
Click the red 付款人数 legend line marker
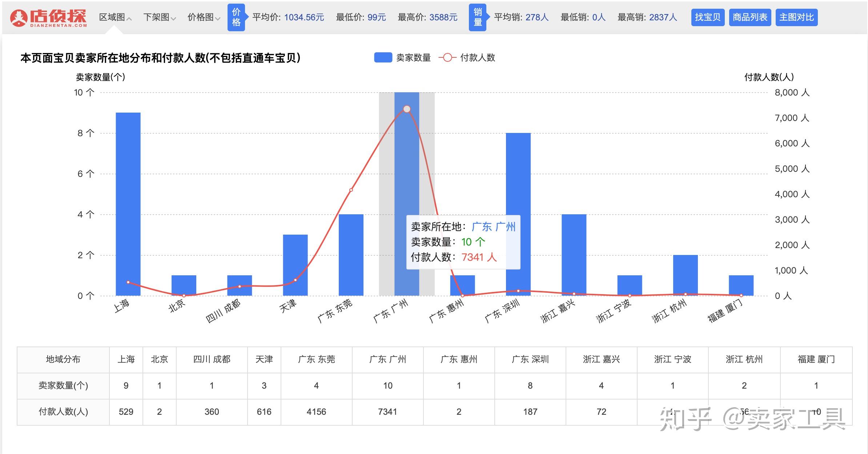pyautogui.click(x=447, y=58)
